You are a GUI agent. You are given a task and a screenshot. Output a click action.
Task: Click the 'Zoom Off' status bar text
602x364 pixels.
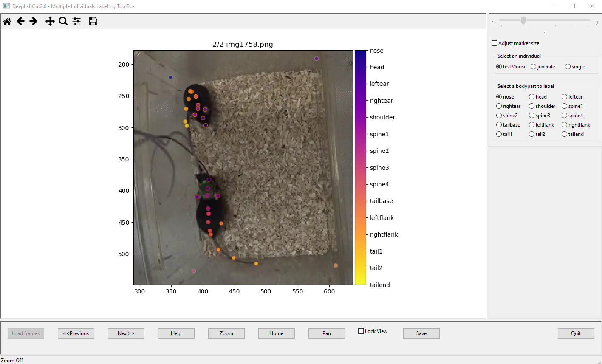[x=12, y=360]
